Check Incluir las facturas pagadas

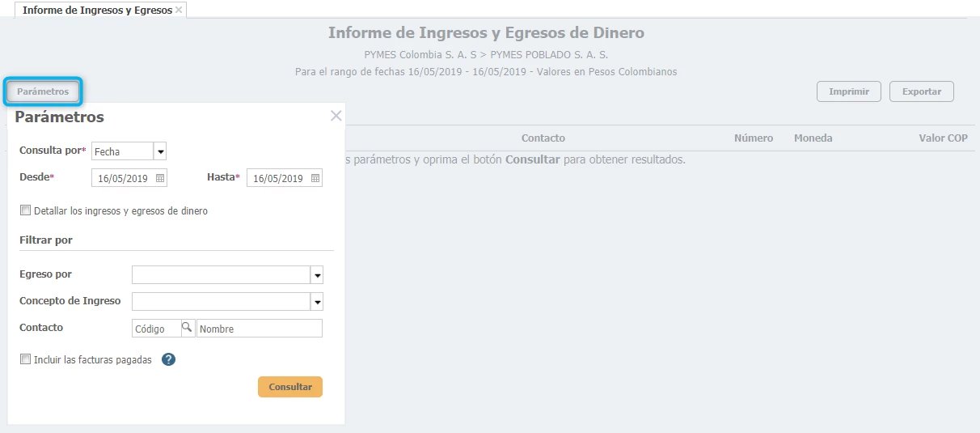26,359
